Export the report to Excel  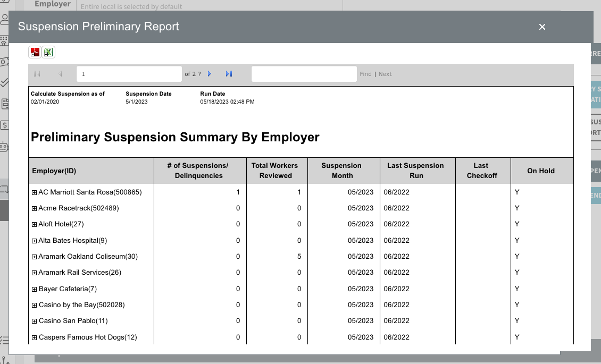pyautogui.click(x=48, y=52)
